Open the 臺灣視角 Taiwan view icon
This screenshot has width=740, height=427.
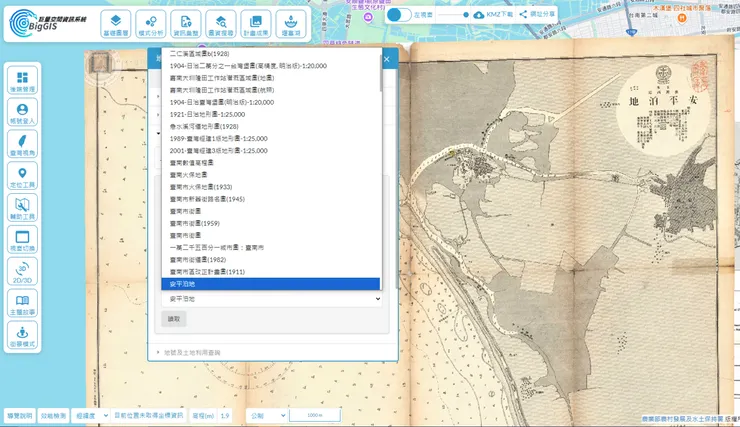click(x=22, y=144)
